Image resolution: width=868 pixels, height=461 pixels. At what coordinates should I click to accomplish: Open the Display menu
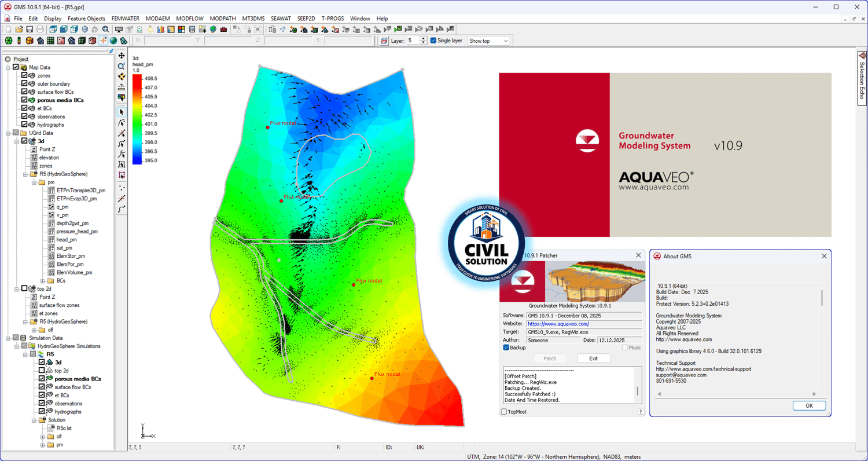tap(53, 19)
